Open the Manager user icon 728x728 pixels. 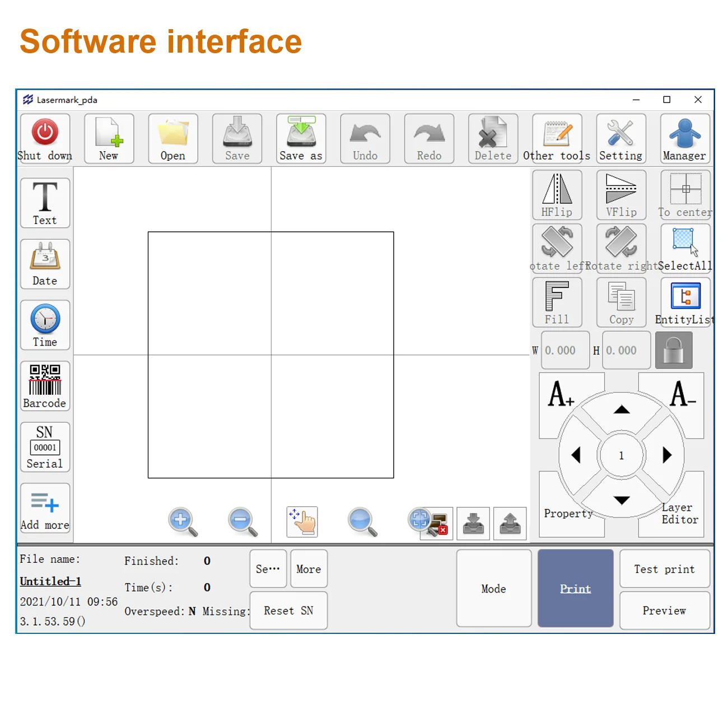685,139
